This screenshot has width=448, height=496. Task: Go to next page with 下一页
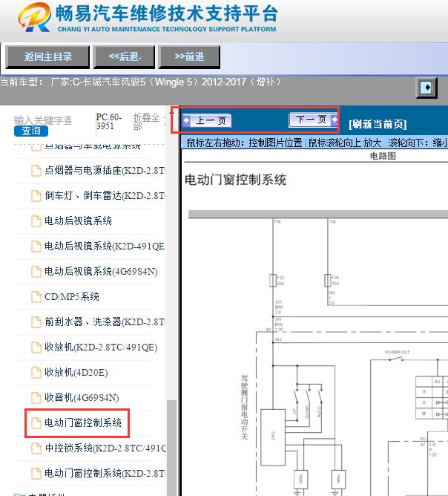click(313, 120)
